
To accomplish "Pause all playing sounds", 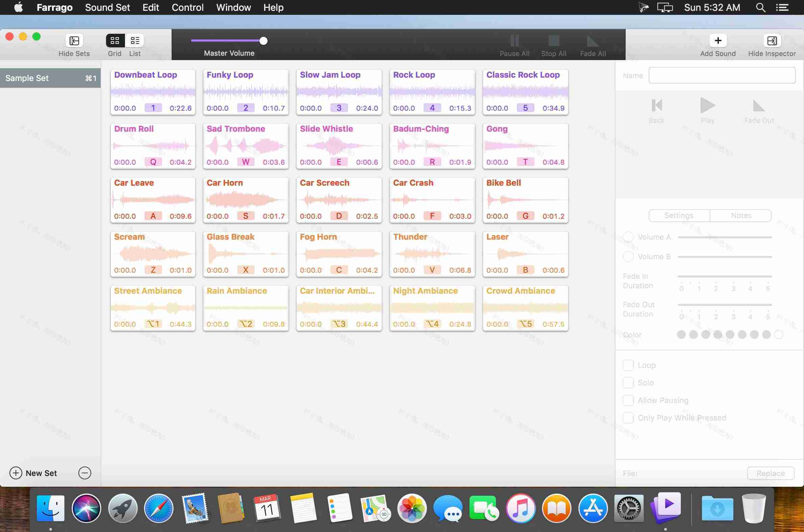I will click(x=514, y=45).
